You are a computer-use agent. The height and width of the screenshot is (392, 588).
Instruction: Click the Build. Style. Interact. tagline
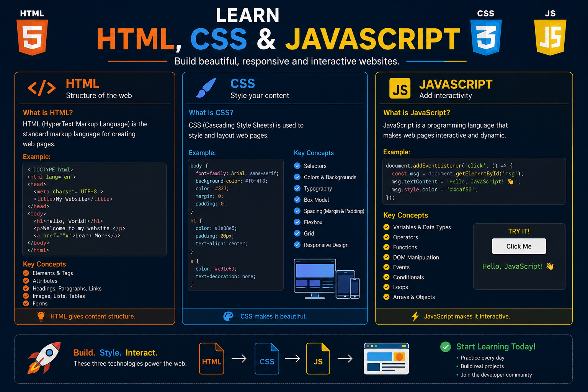(116, 353)
